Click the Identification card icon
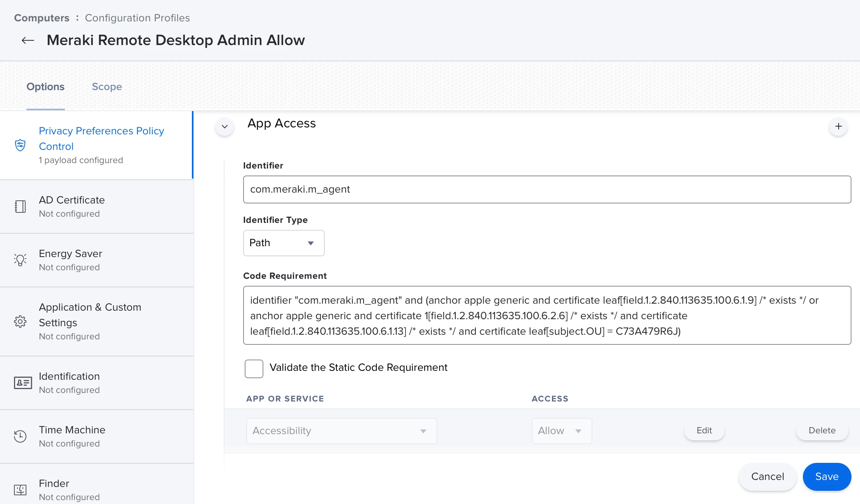The width and height of the screenshot is (860, 504). pos(23,383)
